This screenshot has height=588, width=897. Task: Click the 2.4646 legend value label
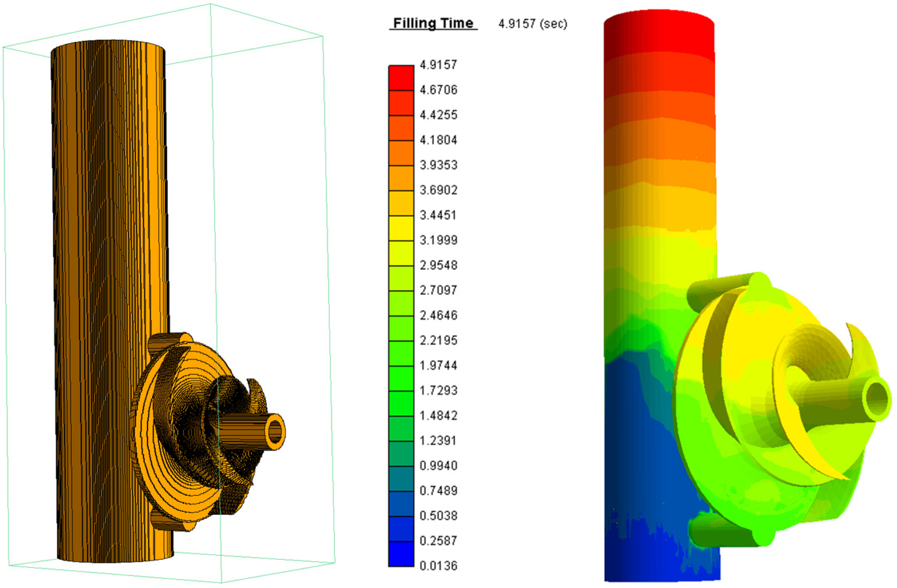[x=438, y=315]
